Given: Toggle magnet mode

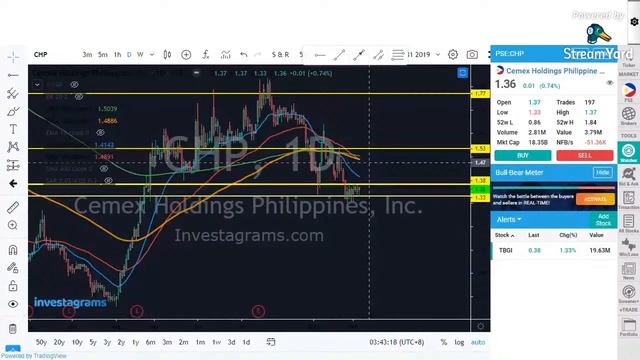Looking at the screenshot, I should [x=13, y=249].
